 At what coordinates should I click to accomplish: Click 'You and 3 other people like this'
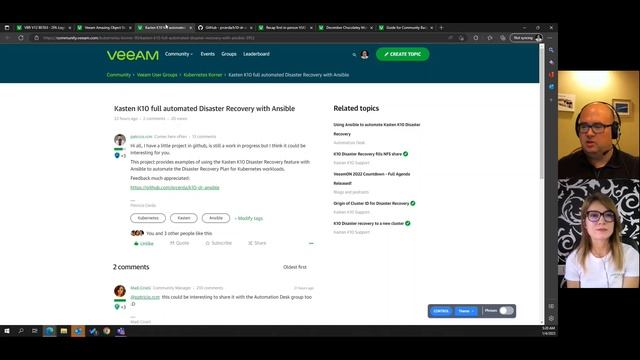179,233
